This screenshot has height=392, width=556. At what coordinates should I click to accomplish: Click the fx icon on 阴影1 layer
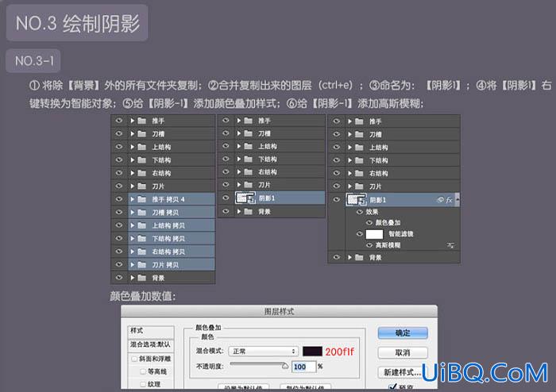[450, 200]
